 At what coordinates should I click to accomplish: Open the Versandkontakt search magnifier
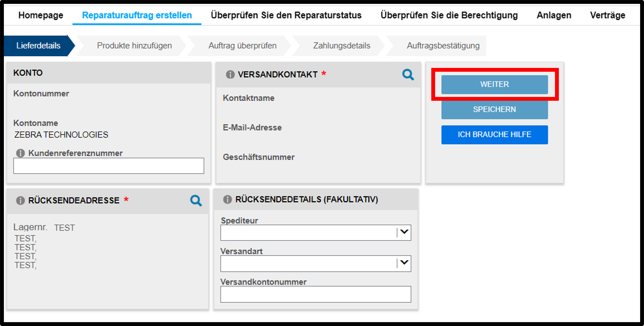[x=408, y=75]
